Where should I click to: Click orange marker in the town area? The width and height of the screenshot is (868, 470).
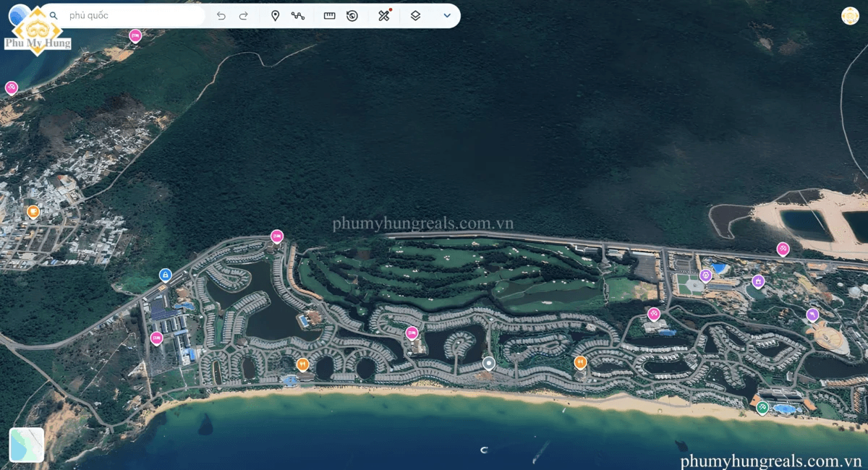click(33, 211)
